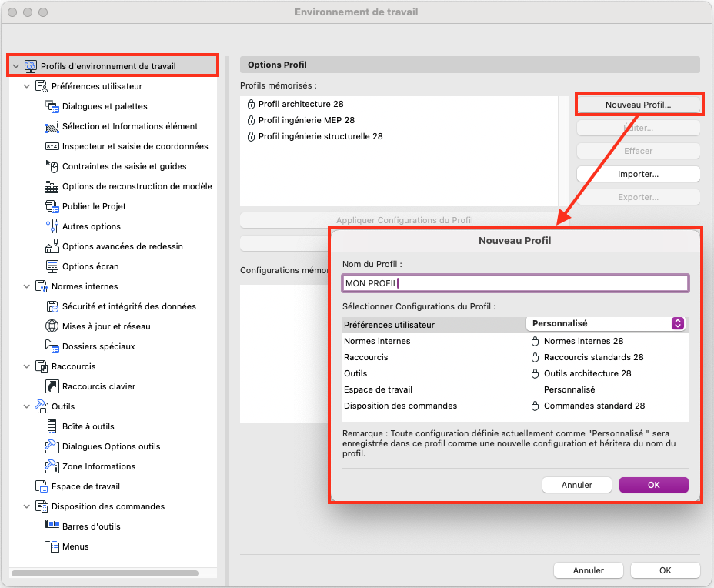Click the Barres d'outils icon

(52, 524)
